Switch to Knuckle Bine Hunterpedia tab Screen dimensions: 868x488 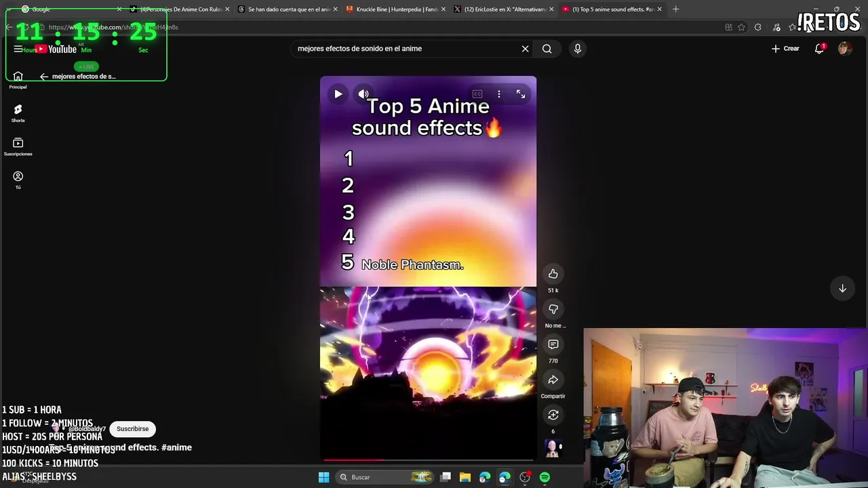click(395, 9)
